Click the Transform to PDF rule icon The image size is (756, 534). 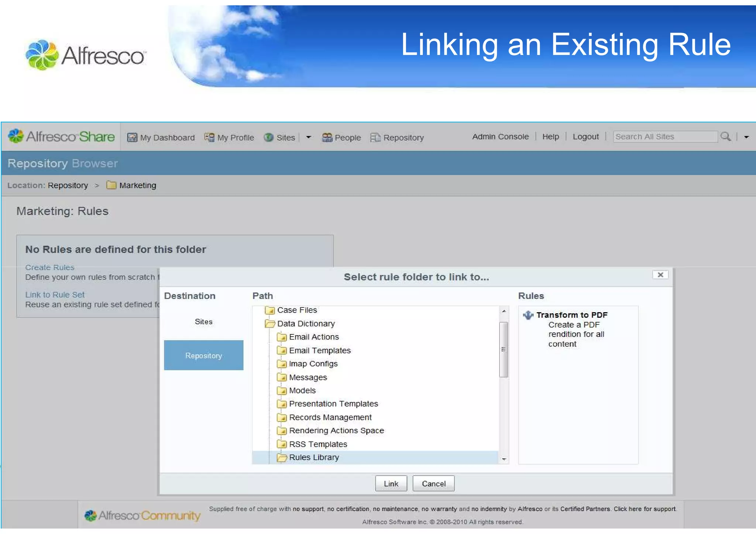coord(528,315)
